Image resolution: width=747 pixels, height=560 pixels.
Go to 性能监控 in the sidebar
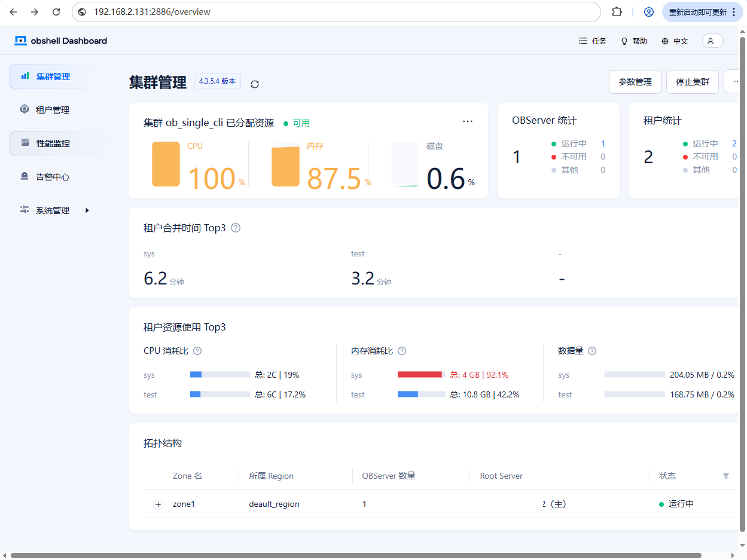click(53, 143)
